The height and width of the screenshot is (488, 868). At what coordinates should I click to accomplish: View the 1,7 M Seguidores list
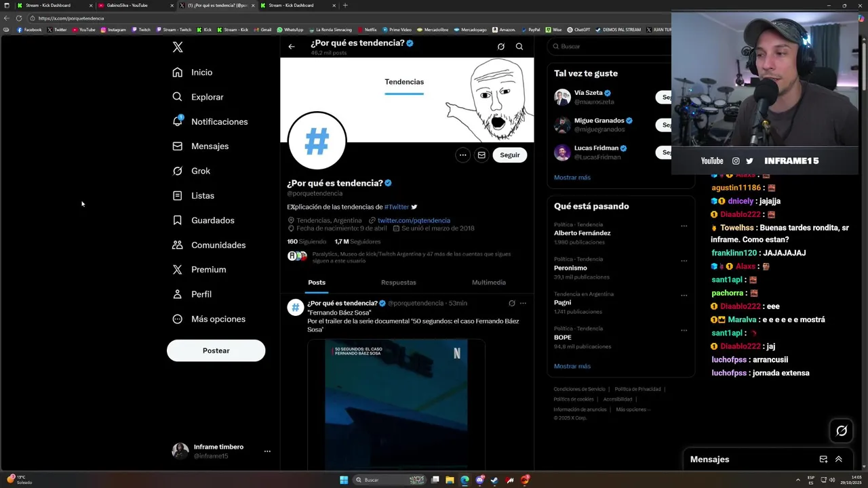pyautogui.click(x=357, y=241)
